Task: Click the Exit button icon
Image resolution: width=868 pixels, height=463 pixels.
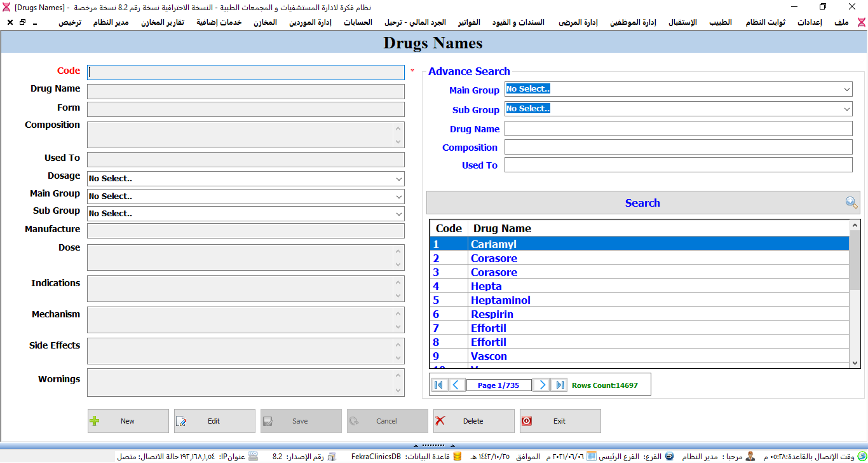Action: pos(527,421)
